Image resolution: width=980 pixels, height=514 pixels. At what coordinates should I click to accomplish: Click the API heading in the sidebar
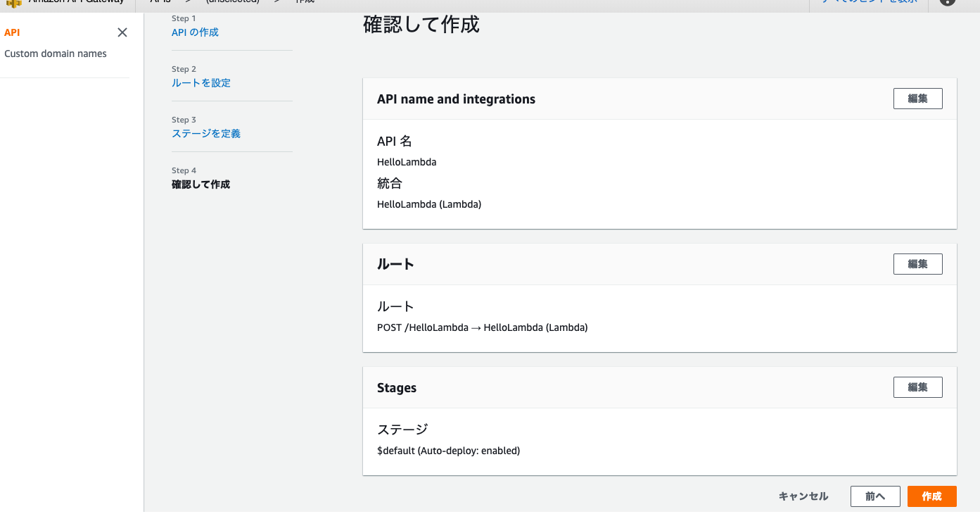11,32
